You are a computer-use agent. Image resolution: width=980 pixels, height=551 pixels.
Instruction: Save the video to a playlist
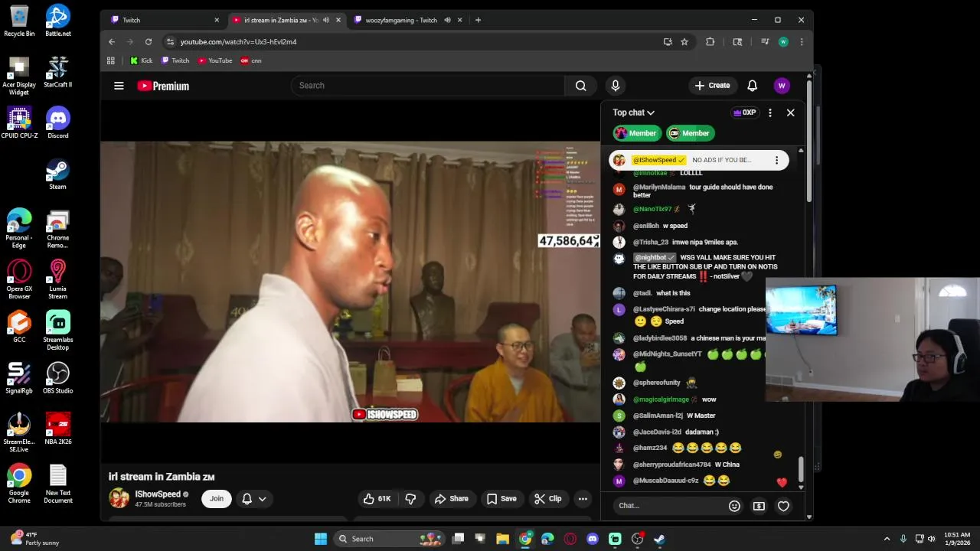501,499
